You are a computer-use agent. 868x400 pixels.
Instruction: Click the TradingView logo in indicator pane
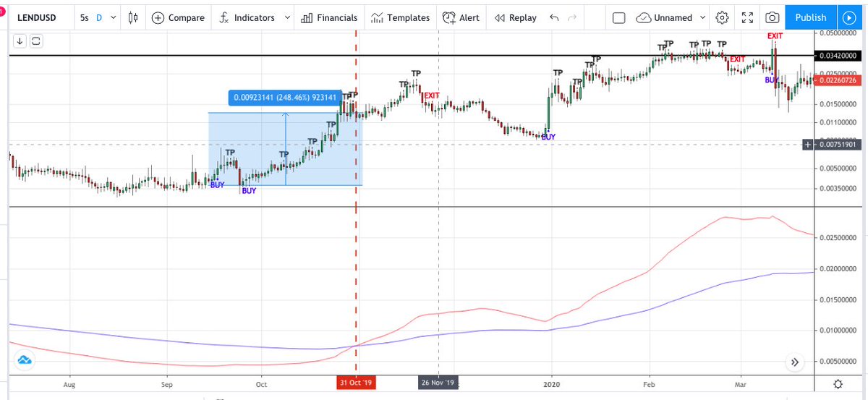point(25,359)
